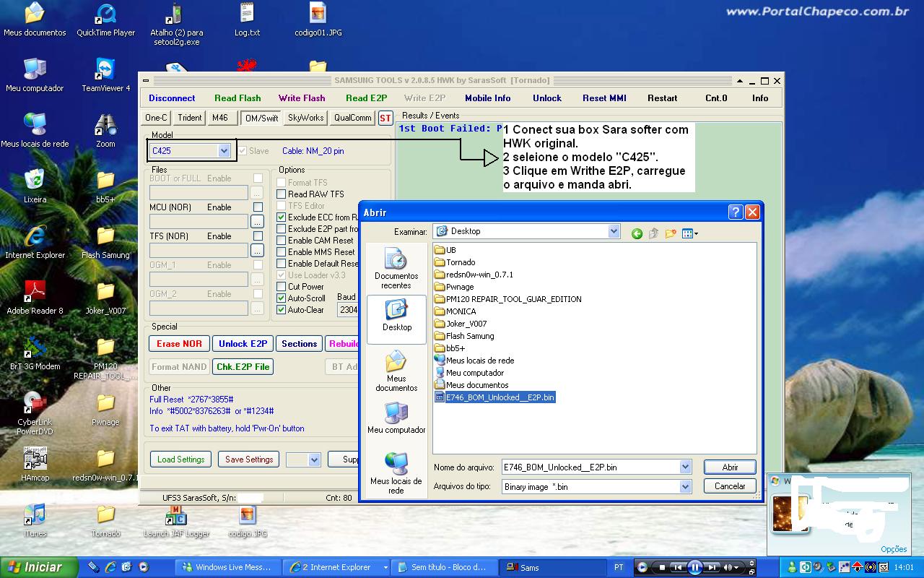Enable the Read RAW TFS option
Viewport: 924px width, 578px height.
[282, 194]
